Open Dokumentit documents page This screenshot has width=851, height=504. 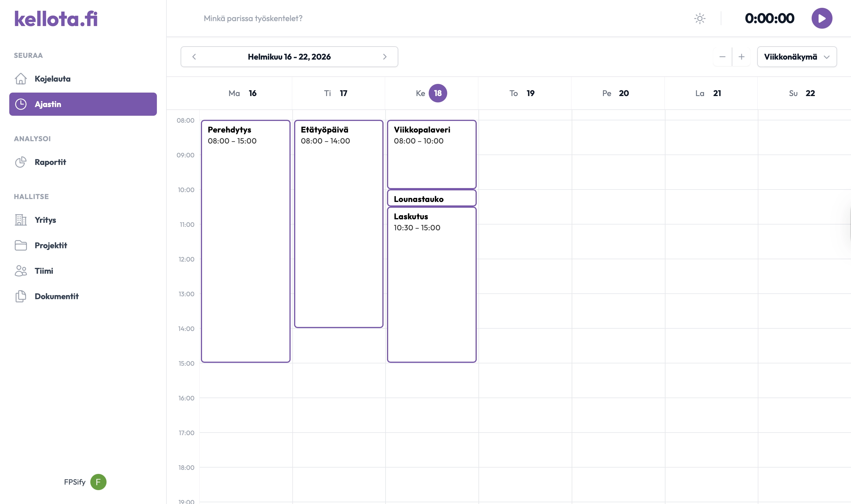[56, 297]
